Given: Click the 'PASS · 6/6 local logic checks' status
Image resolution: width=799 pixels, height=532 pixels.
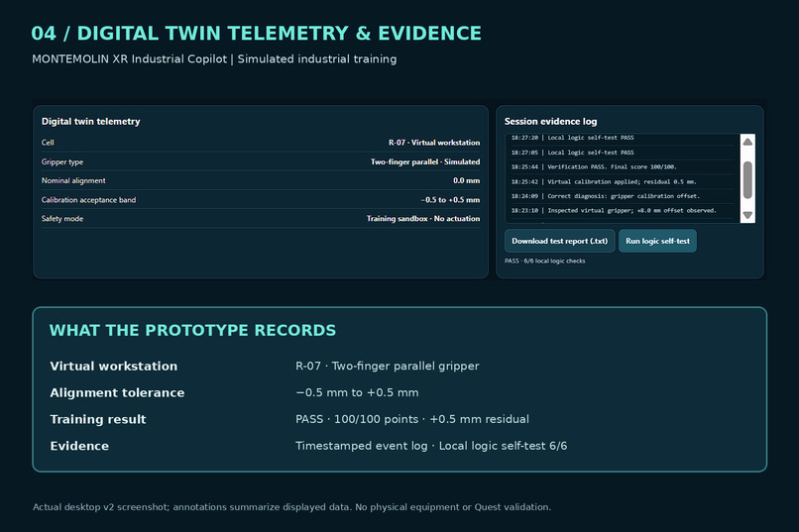Looking at the screenshot, I should (x=544, y=261).
